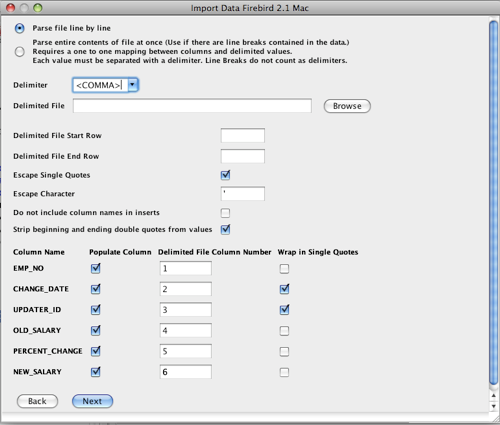Screen dimensions: 500x425
Task: Enable Wrap in Single Quotes for OLD_SALARY
Action: tap(284, 331)
